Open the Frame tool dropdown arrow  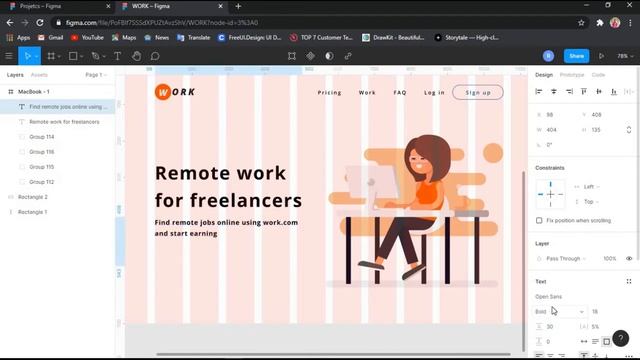[x=59, y=56]
